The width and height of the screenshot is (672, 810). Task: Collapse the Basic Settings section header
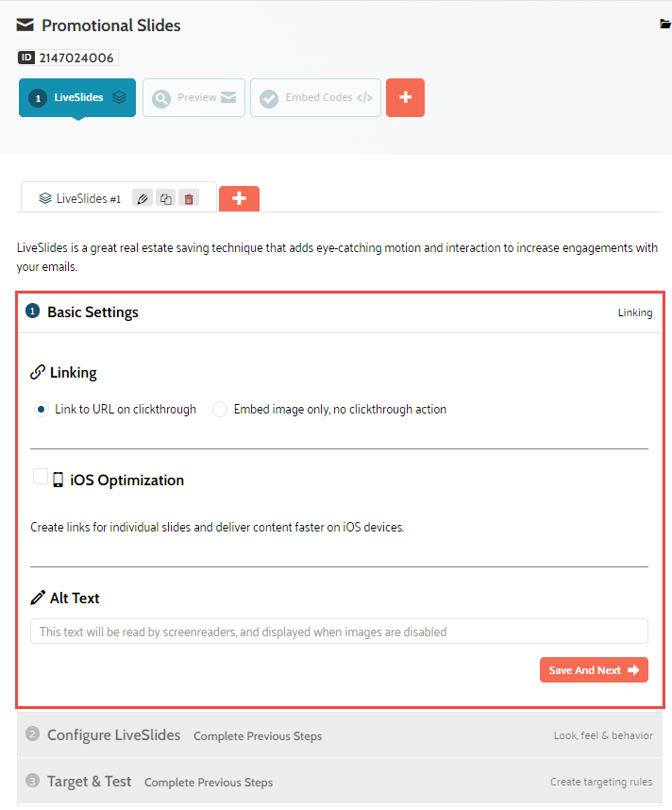pyautogui.click(x=92, y=312)
